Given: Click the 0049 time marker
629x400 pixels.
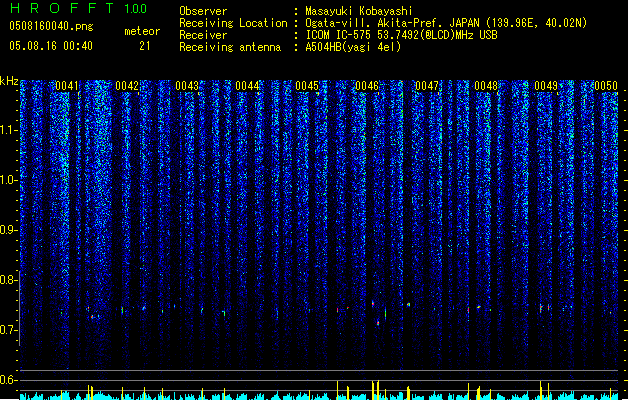Looking at the screenshot, I should 546,86.
